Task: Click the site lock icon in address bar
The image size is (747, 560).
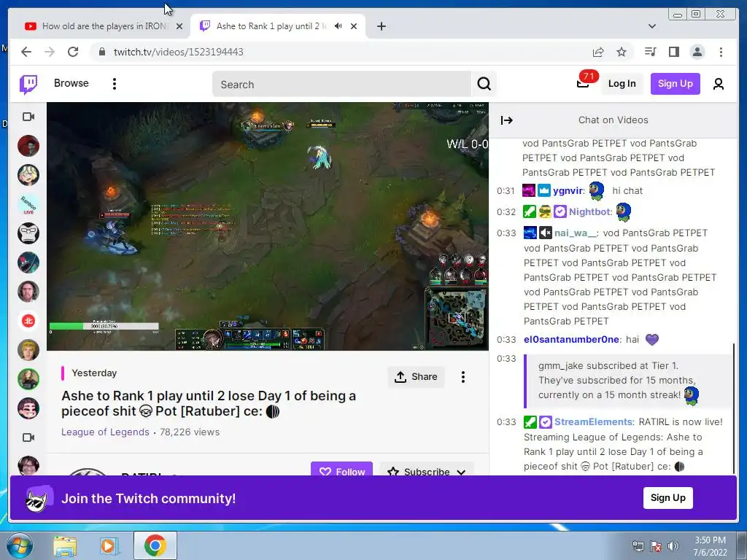Action: point(102,52)
